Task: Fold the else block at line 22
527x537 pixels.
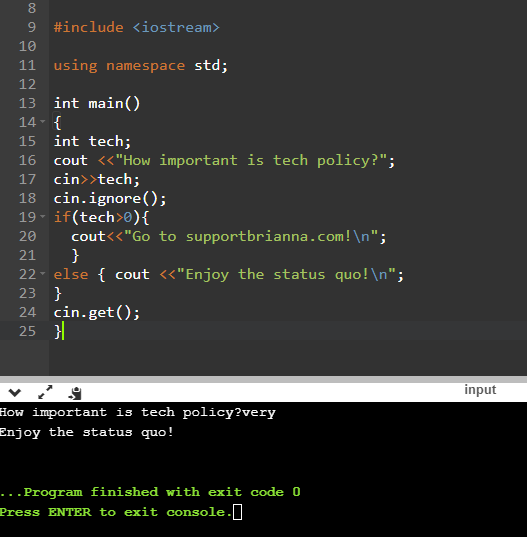Action: pyautogui.click(x=42, y=273)
